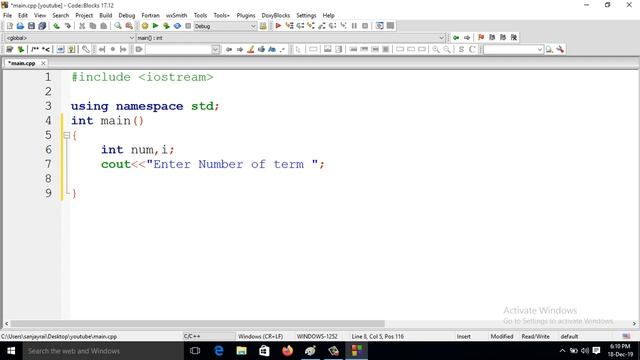Image resolution: width=640 pixels, height=360 pixels.
Task: Open the Windows Start menu
Action: coord(11,351)
